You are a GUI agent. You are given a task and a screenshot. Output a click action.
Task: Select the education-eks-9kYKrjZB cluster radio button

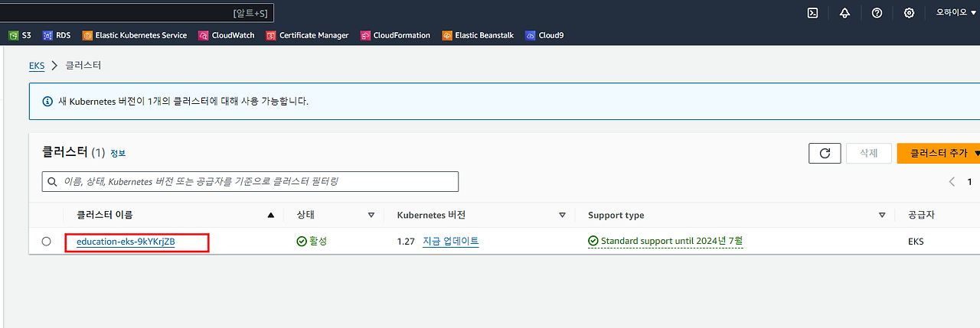pyautogui.click(x=47, y=242)
